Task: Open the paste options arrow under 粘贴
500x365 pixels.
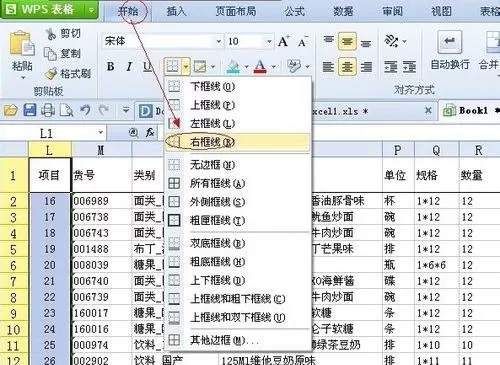Action: point(23,78)
